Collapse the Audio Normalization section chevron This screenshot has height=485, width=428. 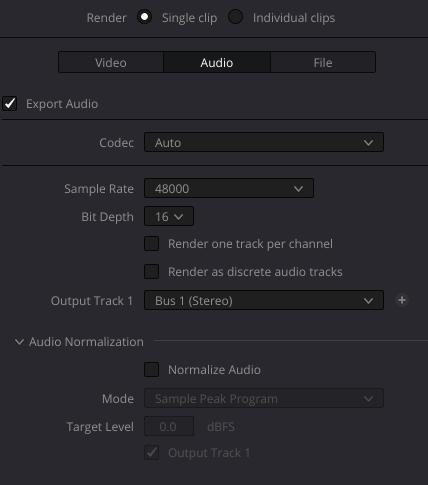click(19, 342)
